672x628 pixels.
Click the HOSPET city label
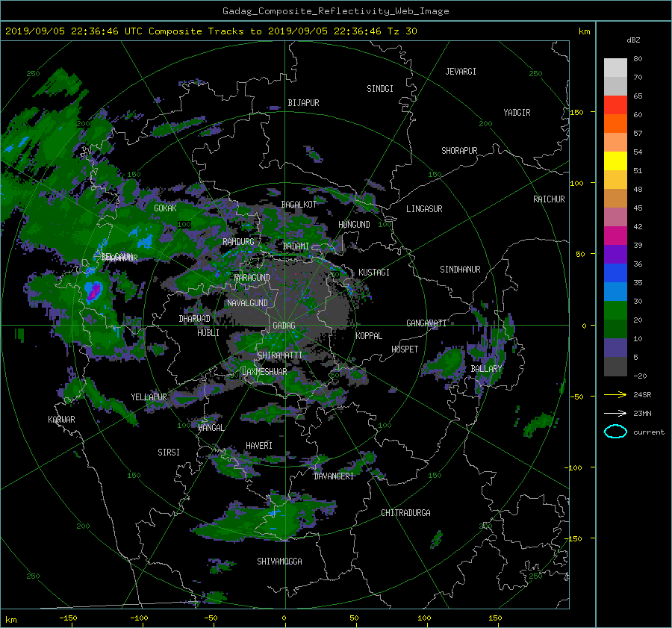click(405, 349)
